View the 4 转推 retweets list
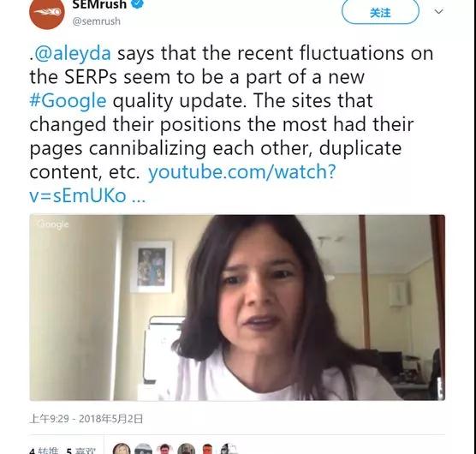The height and width of the screenshot is (454, 476). [45, 451]
